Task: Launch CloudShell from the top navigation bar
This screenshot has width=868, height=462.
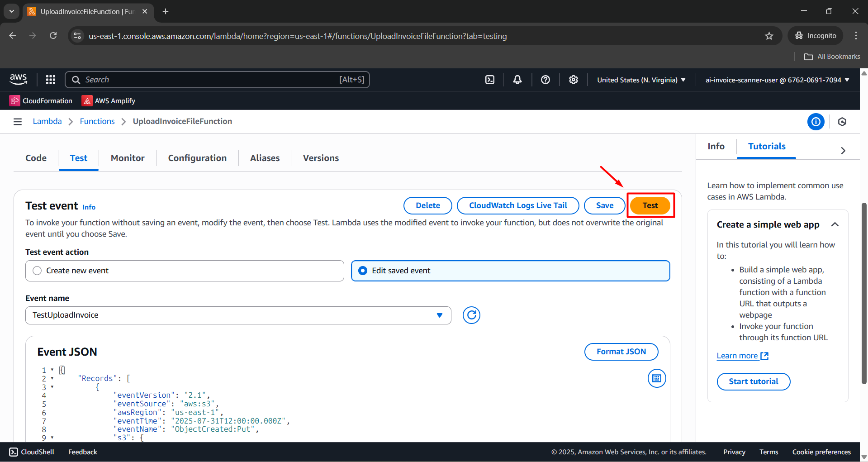Action: [x=490, y=80]
